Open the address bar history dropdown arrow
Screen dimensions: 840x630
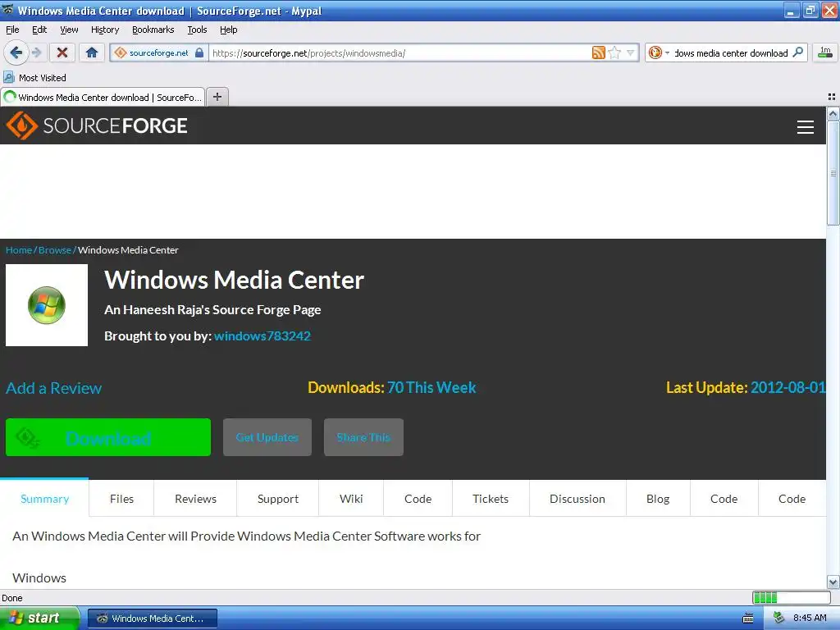click(x=631, y=52)
